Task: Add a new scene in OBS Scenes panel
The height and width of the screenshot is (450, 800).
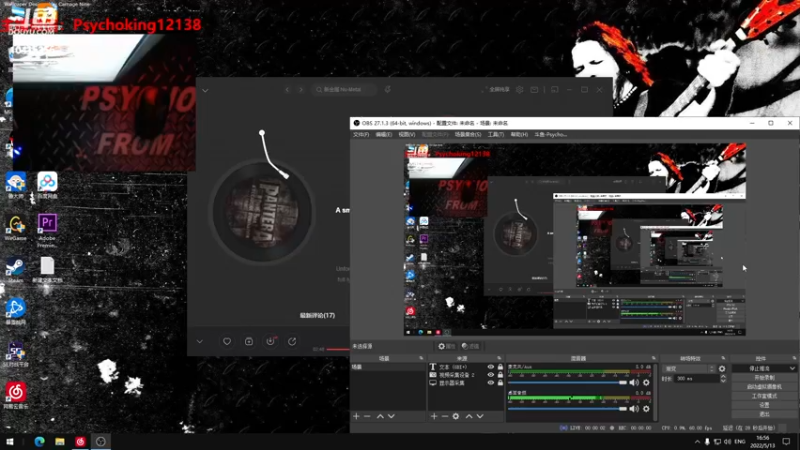Action: (x=356, y=416)
